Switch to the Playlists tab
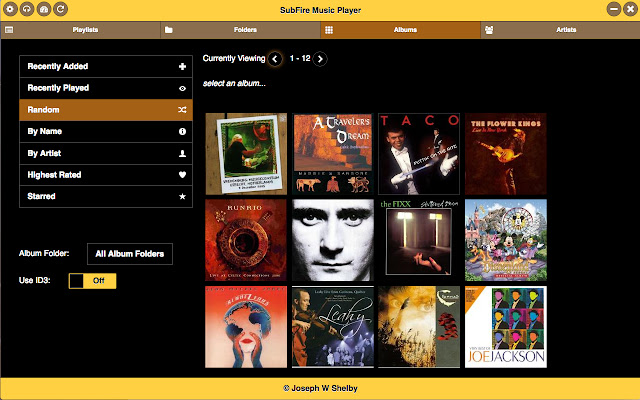Image resolution: width=640 pixels, height=400 pixels. (x=80, y=30)
